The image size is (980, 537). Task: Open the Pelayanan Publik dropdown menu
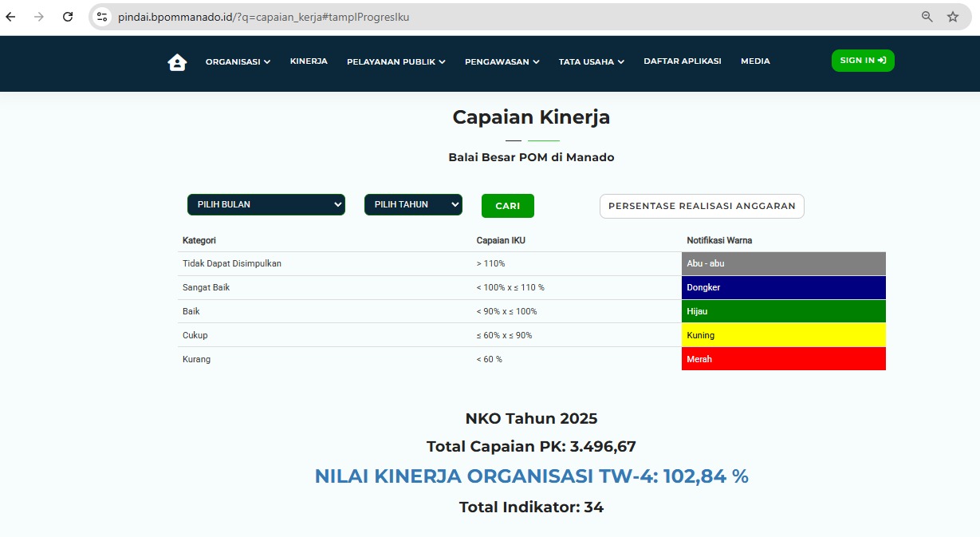[396, 61]
